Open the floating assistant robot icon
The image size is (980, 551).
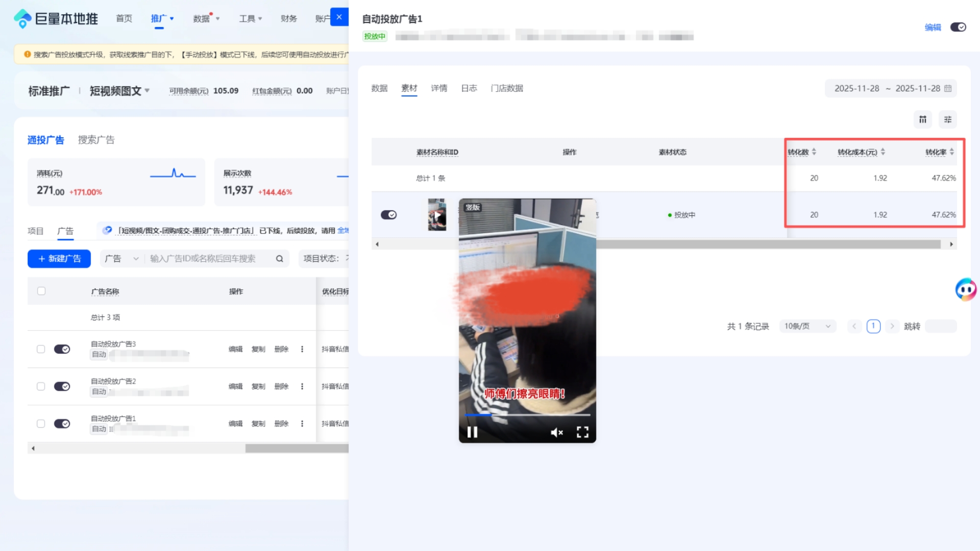click(966, 290)
